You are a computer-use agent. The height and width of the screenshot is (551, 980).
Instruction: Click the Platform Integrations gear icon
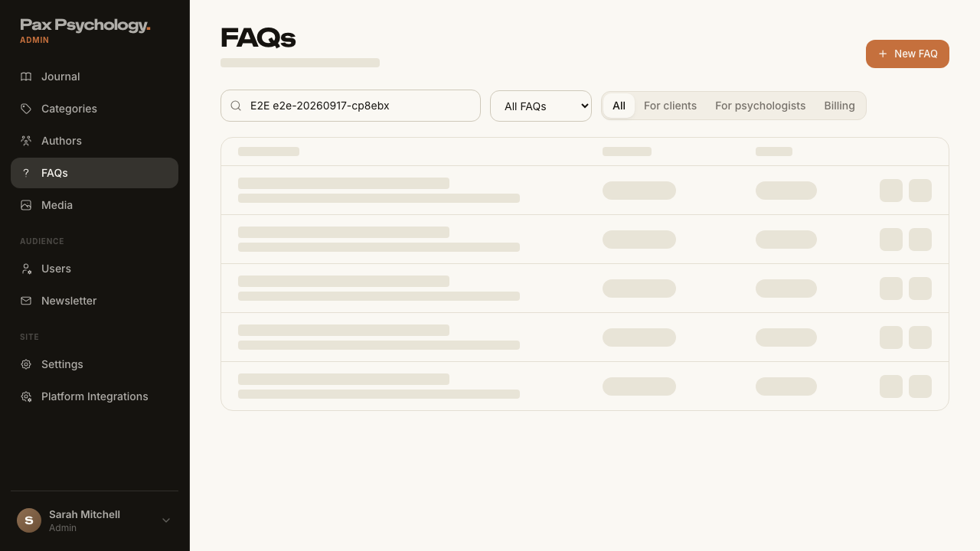pyautogui.click(x=26, y=396)
